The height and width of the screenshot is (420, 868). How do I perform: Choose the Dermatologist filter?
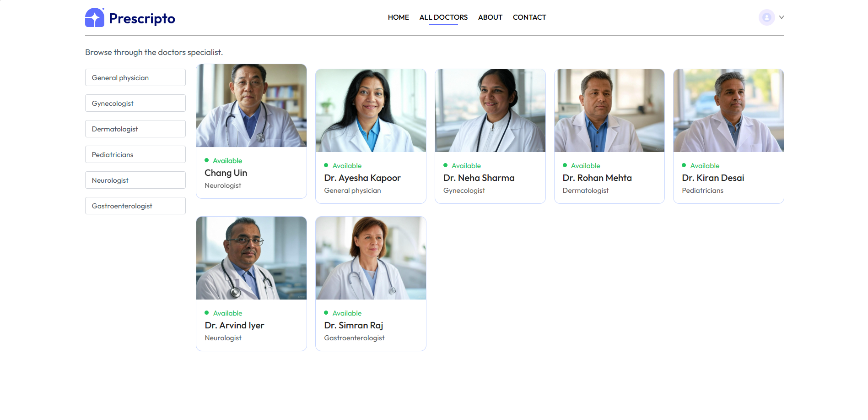(x=135, y=129)
